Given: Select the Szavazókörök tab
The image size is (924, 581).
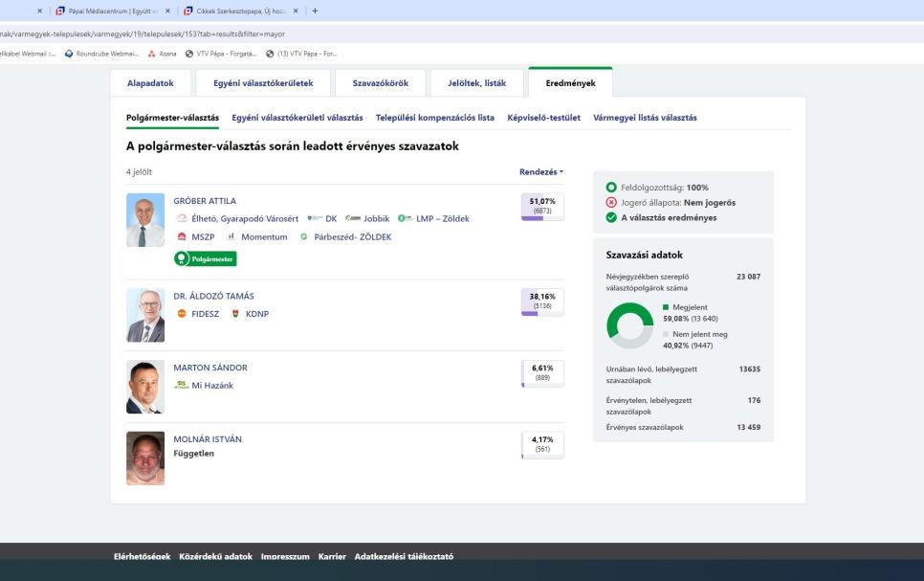Looking at the screenshot, I should click(380, 83).
